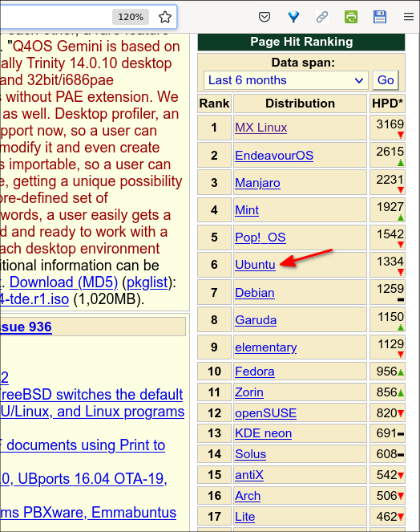Open the Garuda link
Screen dimensions: 420x532
click(x=256, y=320)
